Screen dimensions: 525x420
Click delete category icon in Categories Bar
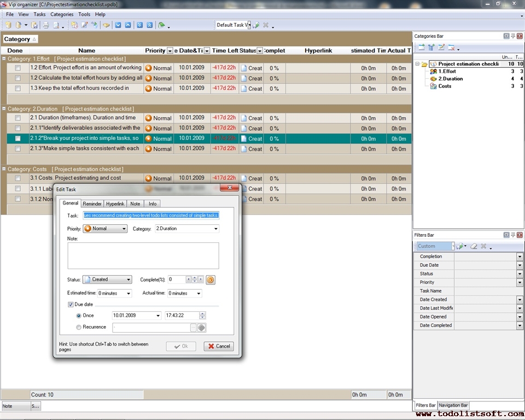451,48
